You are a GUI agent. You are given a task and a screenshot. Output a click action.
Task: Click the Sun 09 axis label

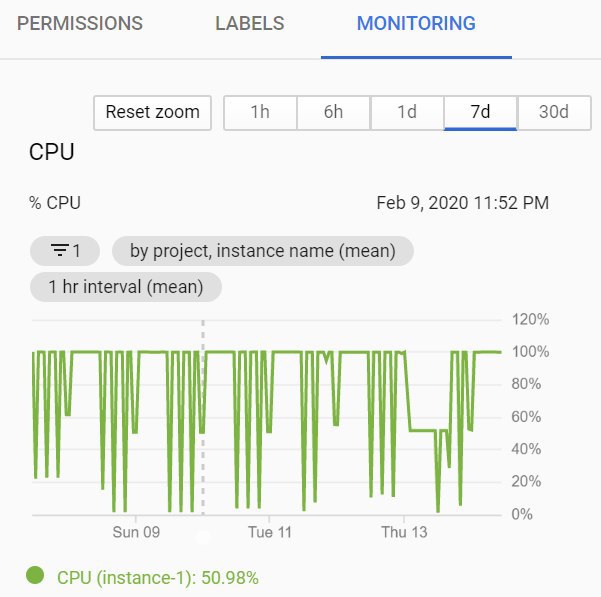click(x=137, y=532)
